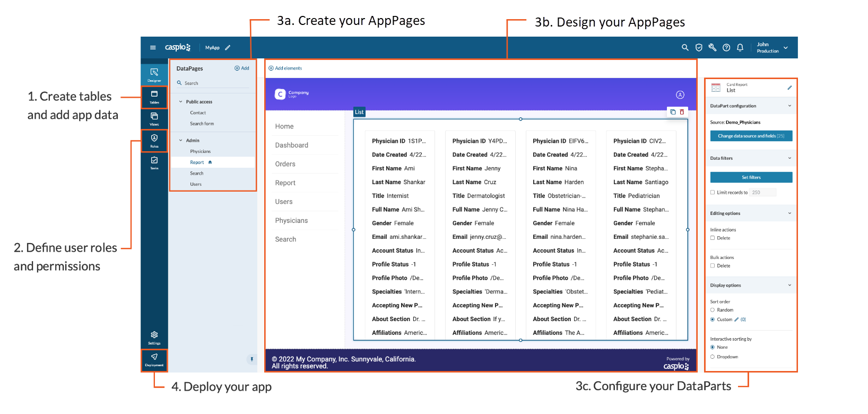The image size is (868, 414).
Task: Open John Production account dropdown
Action: [772, 48]
